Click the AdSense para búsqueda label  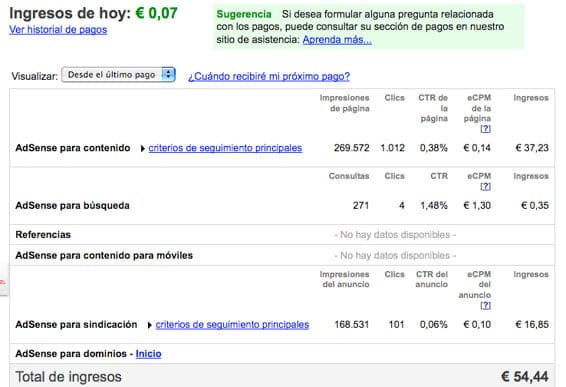coord(72,206)
